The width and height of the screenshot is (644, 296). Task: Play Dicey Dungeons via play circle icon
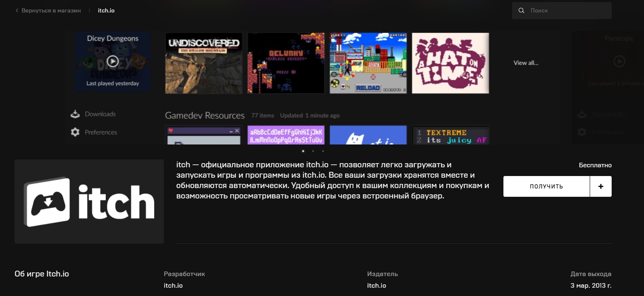(112, 61)
